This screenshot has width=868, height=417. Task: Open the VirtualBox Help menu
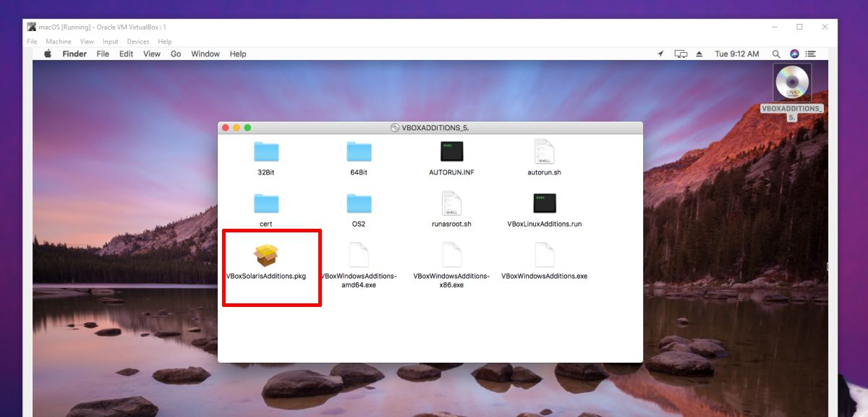pos(165,41)
